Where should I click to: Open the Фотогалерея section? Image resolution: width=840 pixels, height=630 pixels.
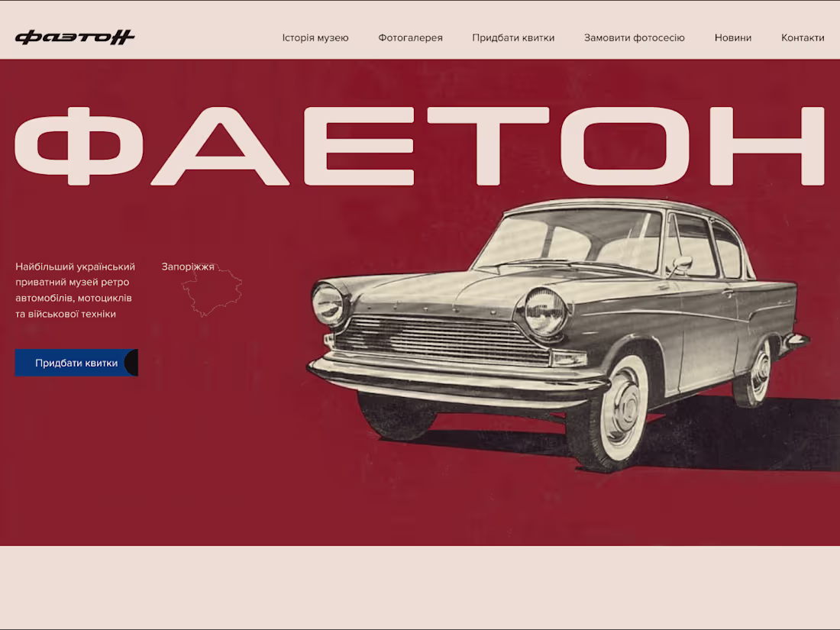click(x=409, y=37)
